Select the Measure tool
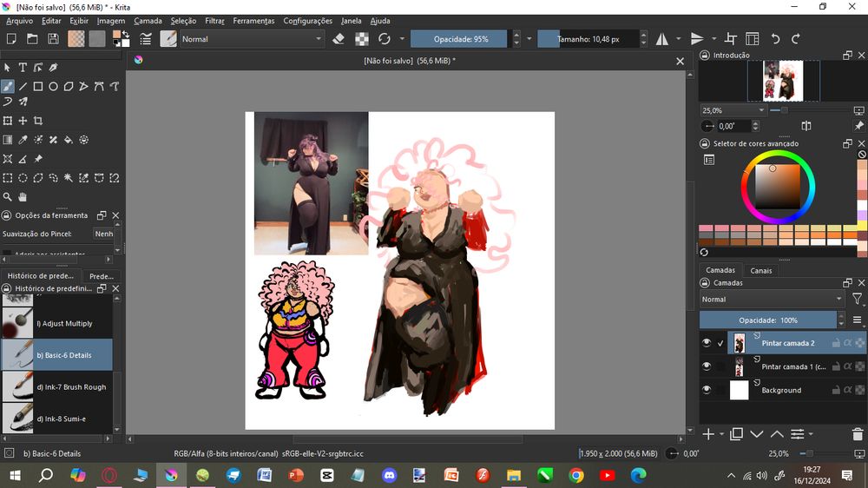The width and height of the screenshot is (868, 488). (x=23, y=159)
